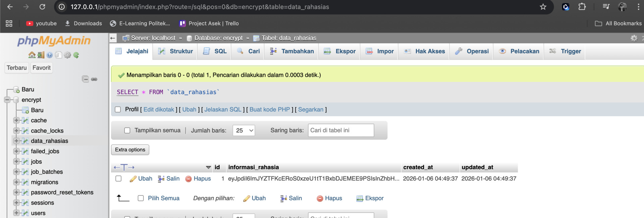
Task: Enable the Profil checkbox
Action: [x=118, y=110]
